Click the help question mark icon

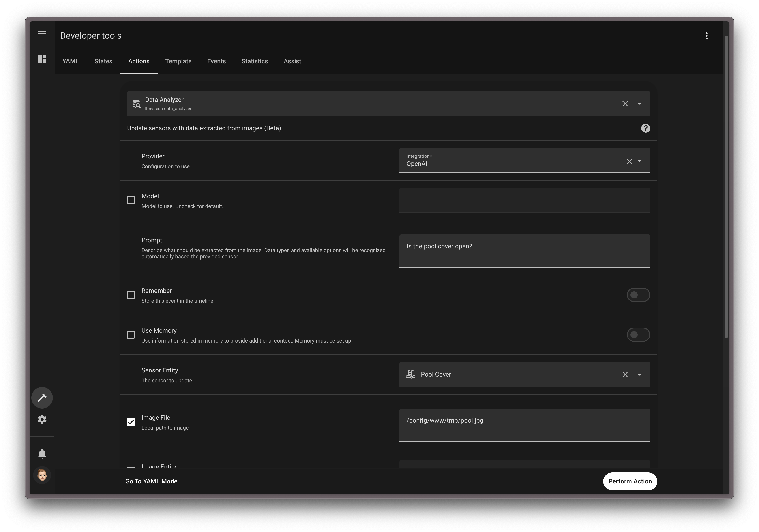[645, 128]
